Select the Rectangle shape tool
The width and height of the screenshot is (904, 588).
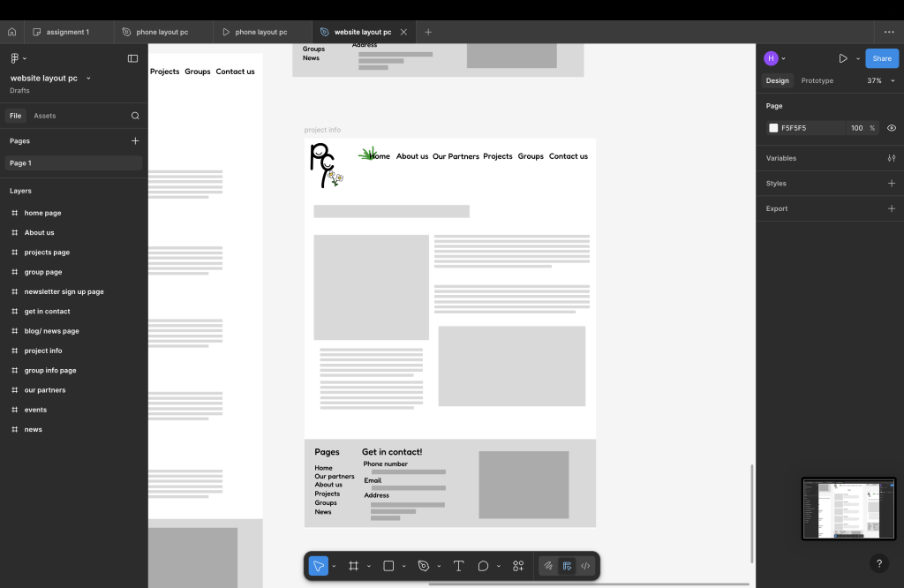[x=388, y=566]
